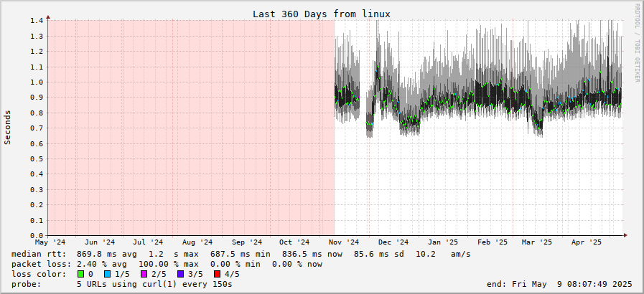Click the 'Jul '24' x-axis label
644x294 pixels.
click(148, 242)
